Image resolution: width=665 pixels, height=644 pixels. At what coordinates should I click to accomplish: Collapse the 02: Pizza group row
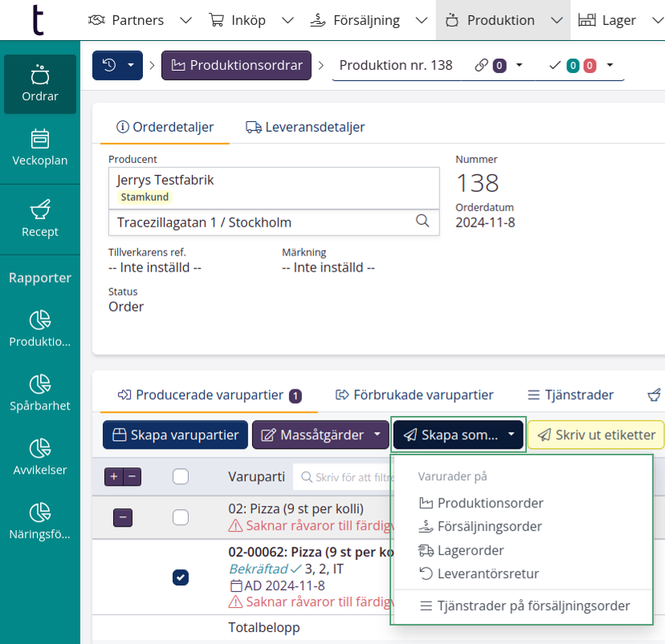(x=122, y=517)
